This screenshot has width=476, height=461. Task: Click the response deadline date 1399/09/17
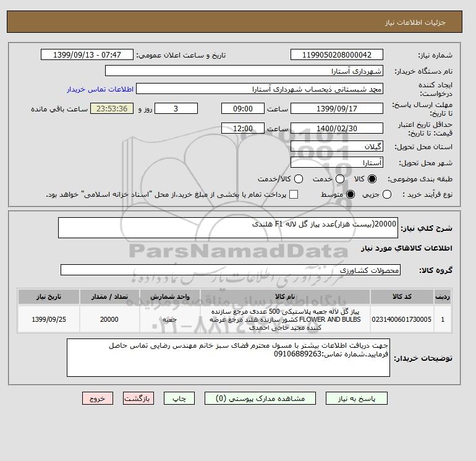[337, 108]
